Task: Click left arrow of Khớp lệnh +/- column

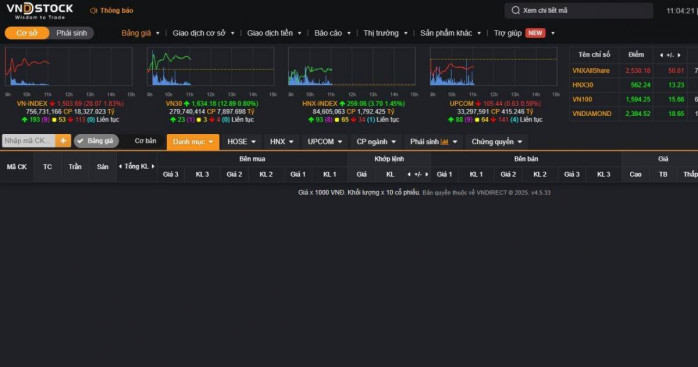Action: click(409, 175)
